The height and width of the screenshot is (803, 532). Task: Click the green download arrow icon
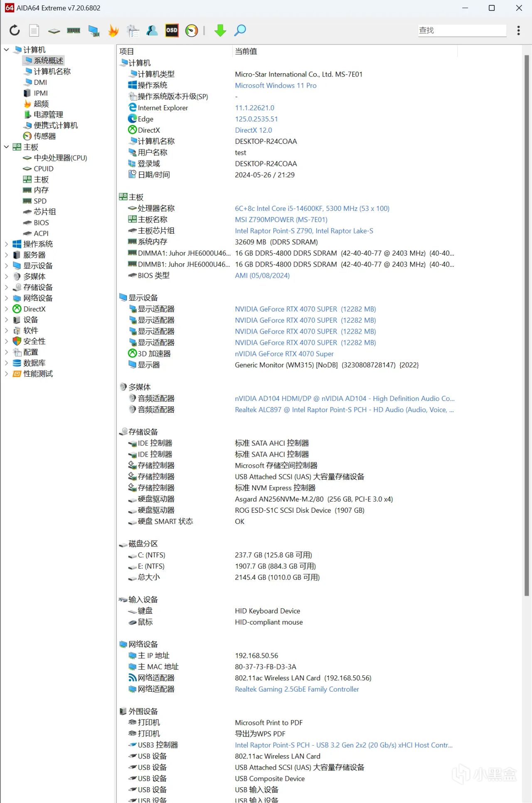[x=220, y=30]
